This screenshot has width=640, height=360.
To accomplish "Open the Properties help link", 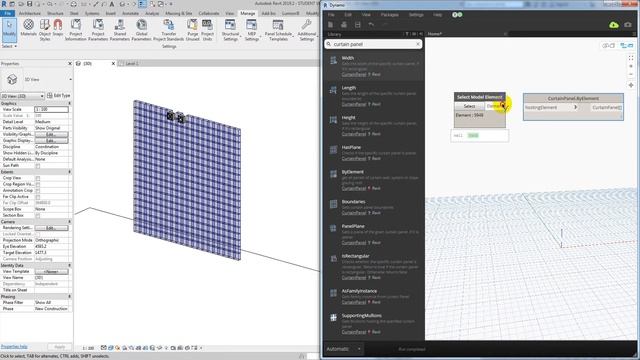I will 14,347.
